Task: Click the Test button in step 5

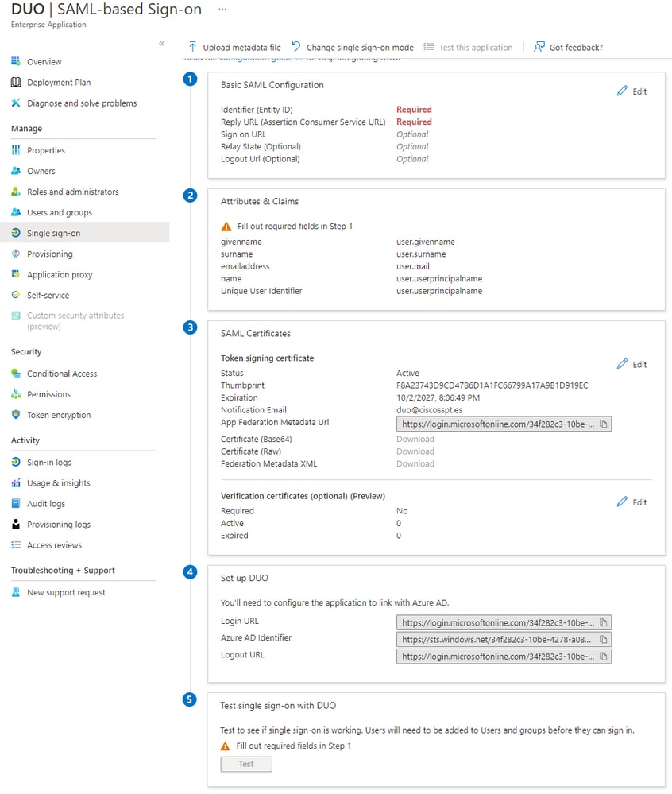Action: point(246,764)
